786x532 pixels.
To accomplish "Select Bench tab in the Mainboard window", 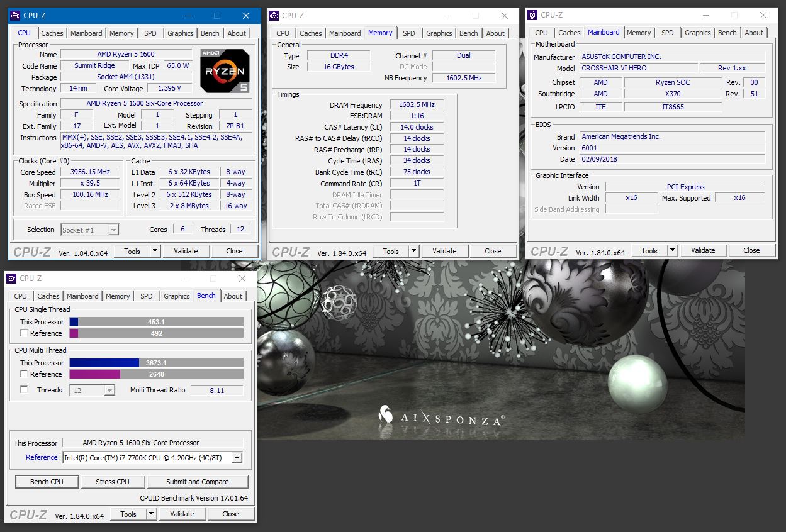I will coord(727,33).
